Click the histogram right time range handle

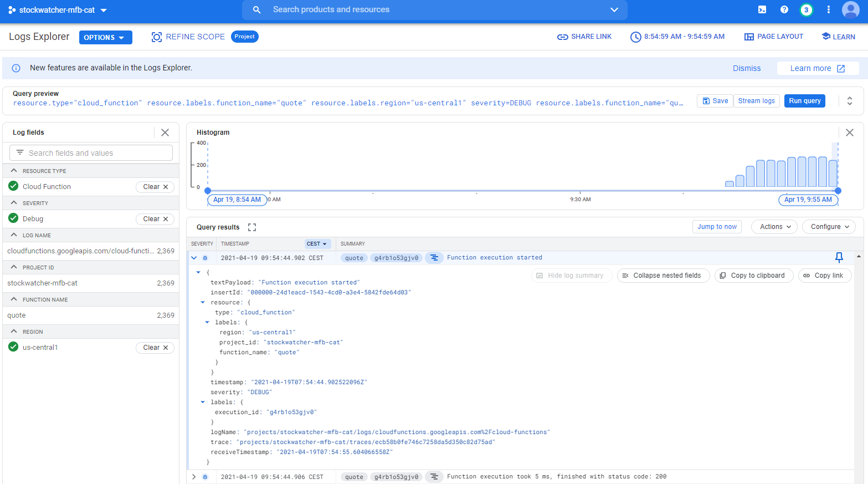click(838, 191)
